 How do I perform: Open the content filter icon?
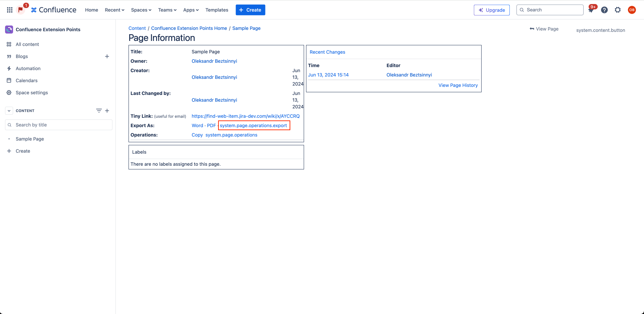click(x=99, y=111)
